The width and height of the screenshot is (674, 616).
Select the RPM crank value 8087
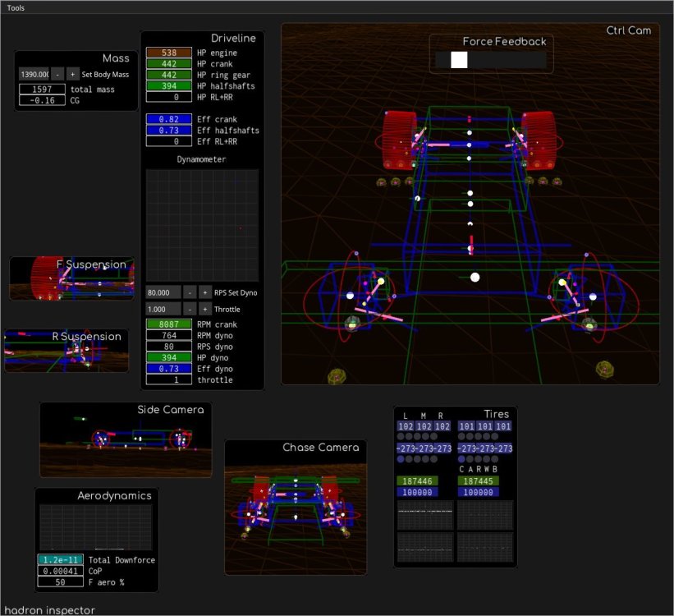tap(169, 324)
